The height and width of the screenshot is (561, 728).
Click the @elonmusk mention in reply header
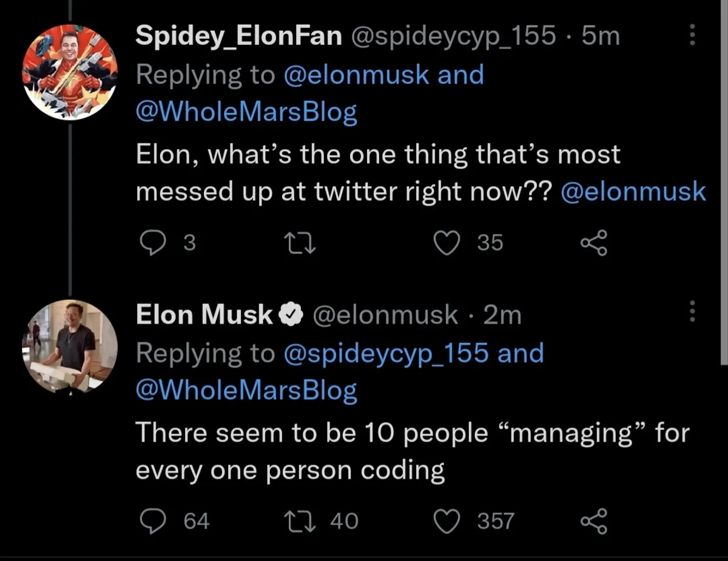pos(357,75)
